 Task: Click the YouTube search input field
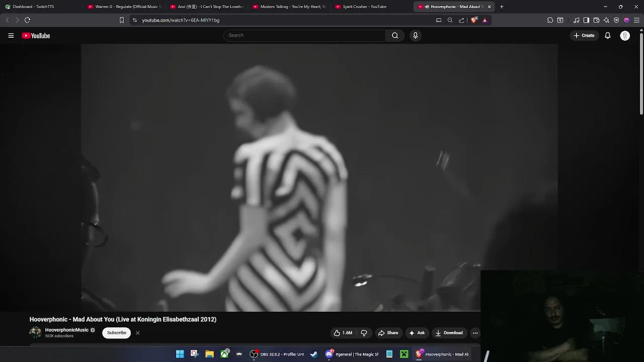tap(304, 35)
